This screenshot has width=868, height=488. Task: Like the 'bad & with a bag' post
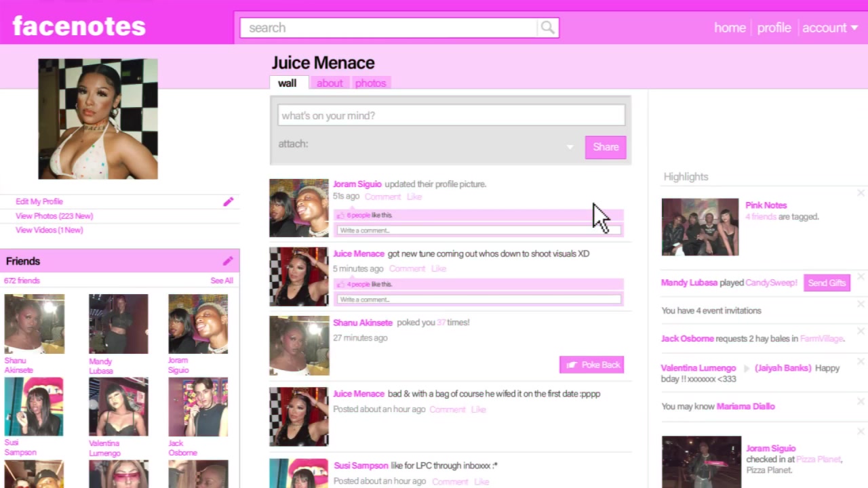coord(479,409)
